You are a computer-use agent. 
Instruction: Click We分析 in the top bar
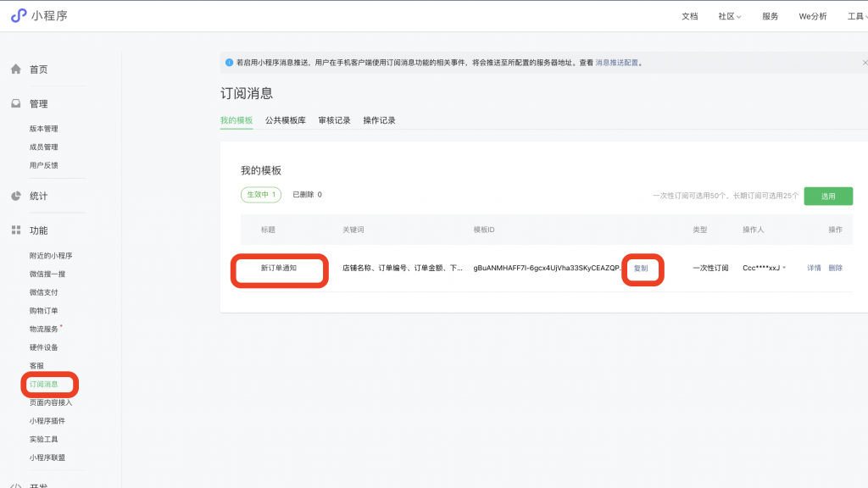click(812, 15)
